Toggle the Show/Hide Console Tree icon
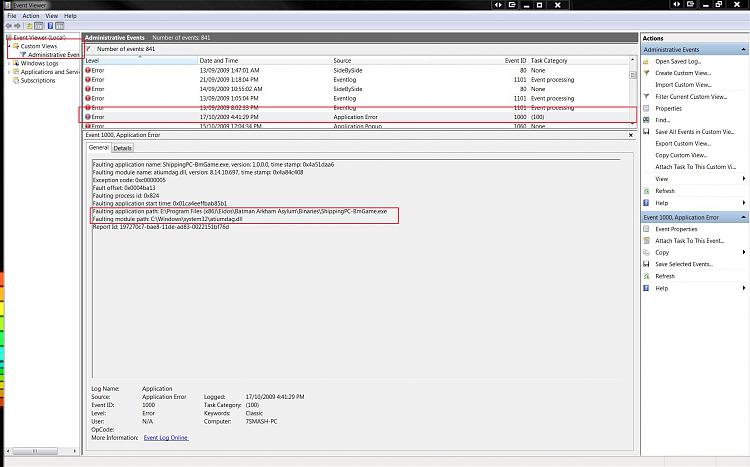Image resolution: width=750 pixels, height=467 pixels. click(39, 26)
